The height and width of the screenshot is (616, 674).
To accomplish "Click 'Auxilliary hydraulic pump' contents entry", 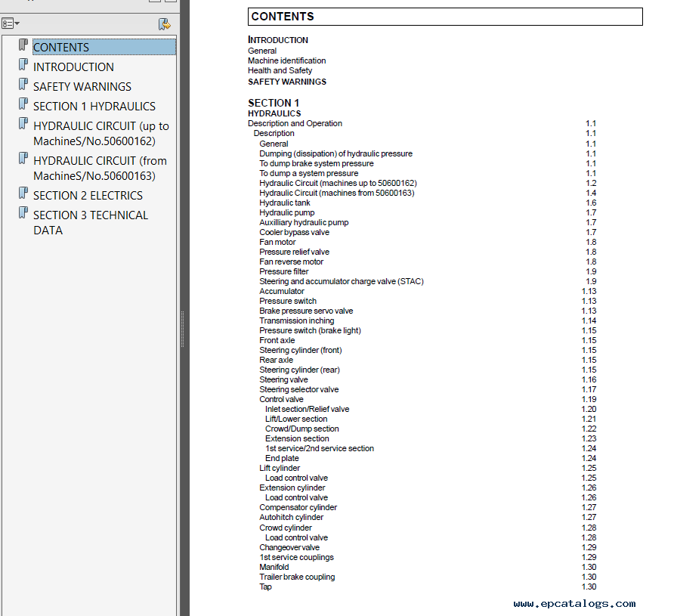I will [x=304, y=223].
